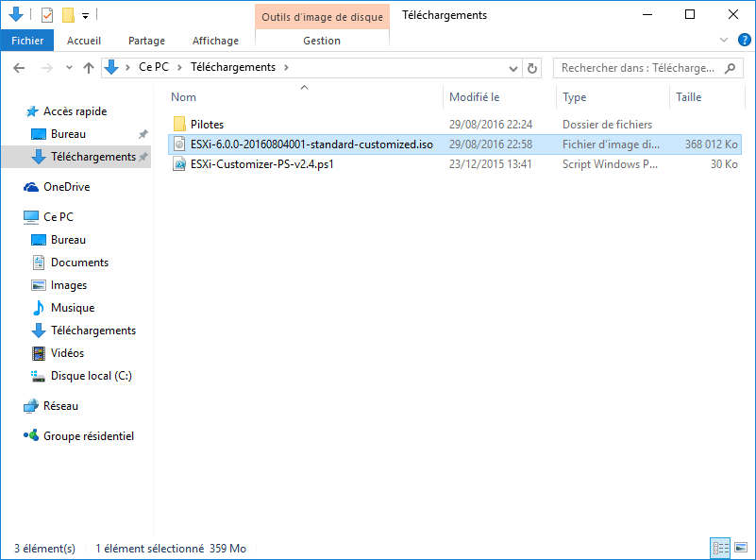756x560 pixels.
Task: Click Ce PC in the address breadcrumb
Action: [x=154, y=67]
